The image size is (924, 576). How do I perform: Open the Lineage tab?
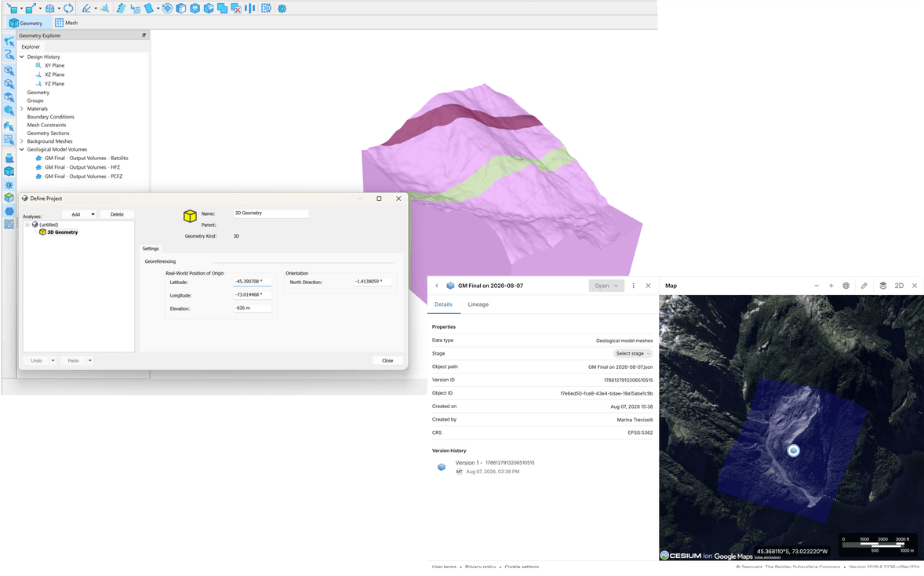click(x=478, y=304)
